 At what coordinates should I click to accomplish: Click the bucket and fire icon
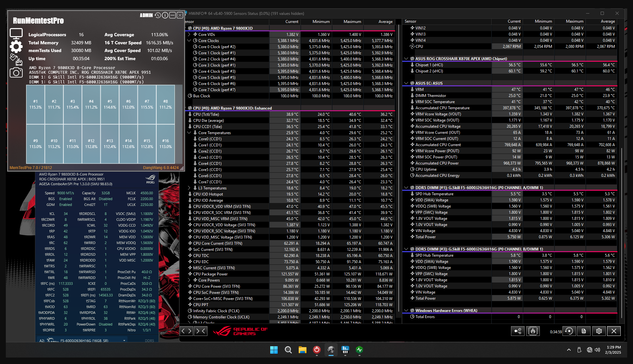[16, 59]
